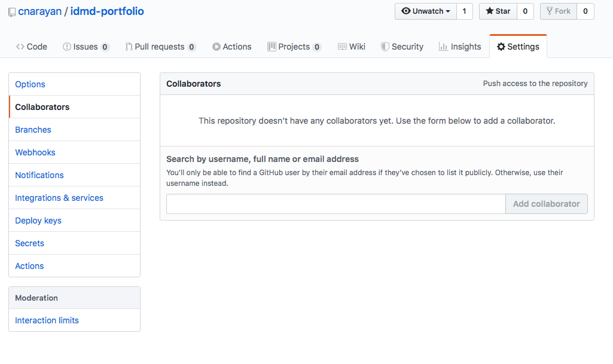Open the cnarayan user profile link
Image resolution: width=613 pixels, height=364 pixels.
point(40,11)
